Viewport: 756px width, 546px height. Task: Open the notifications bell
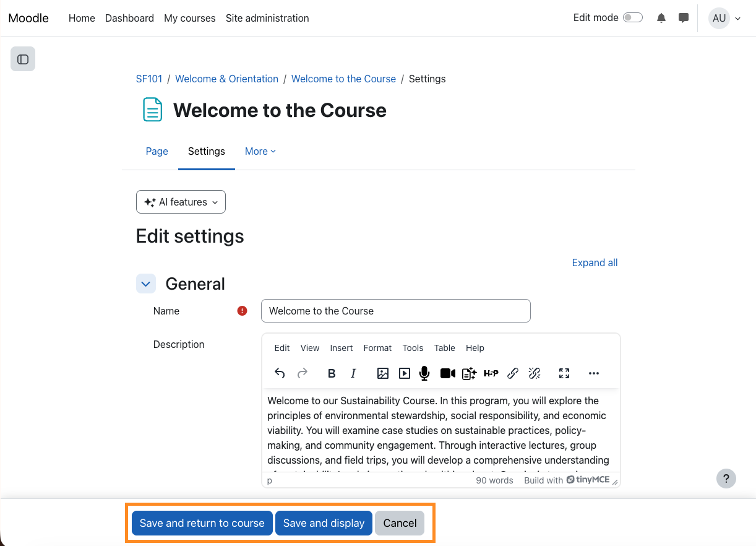[661, 18]
